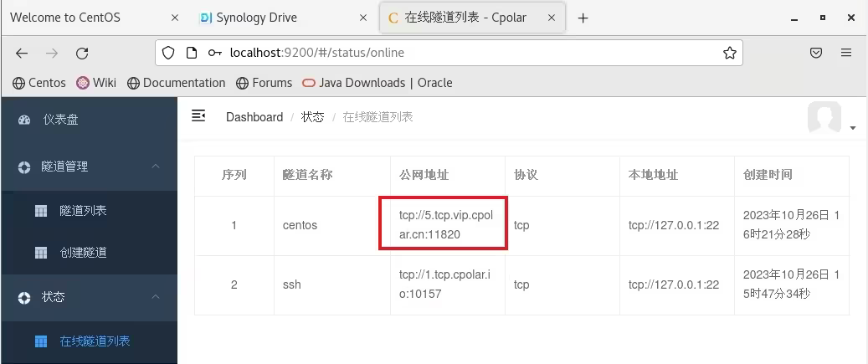Viewport: 868px width, 364px height.
Task: Select 在线隧道列表 in the sidebar
Action: point(95,341)
